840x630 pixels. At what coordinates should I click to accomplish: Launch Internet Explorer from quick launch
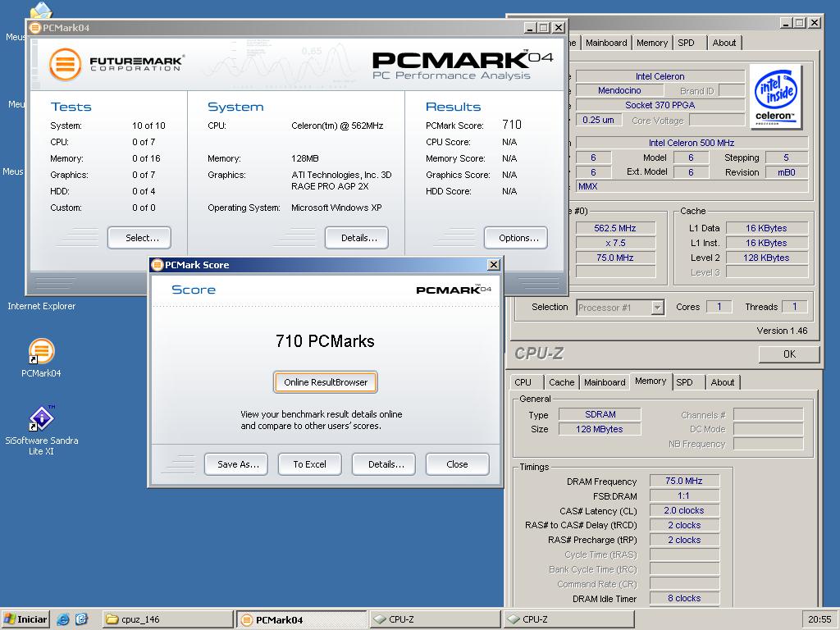63,619
